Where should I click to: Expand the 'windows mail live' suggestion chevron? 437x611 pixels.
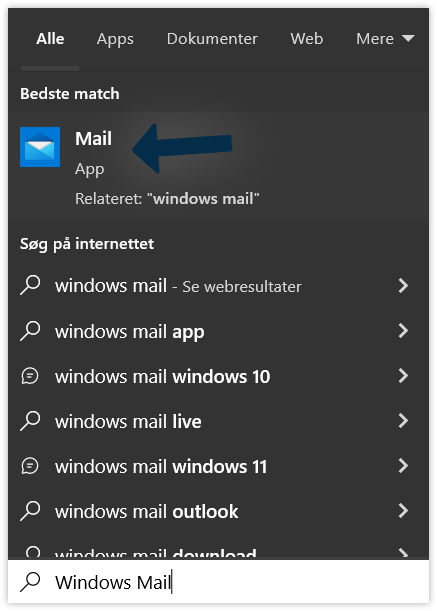[x=403, y=421]
